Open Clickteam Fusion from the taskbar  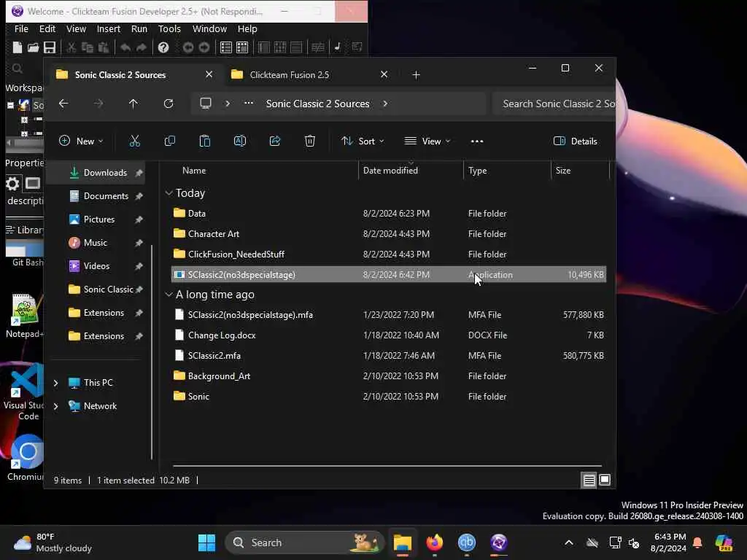pyautogui.click(x=499, y=542)
